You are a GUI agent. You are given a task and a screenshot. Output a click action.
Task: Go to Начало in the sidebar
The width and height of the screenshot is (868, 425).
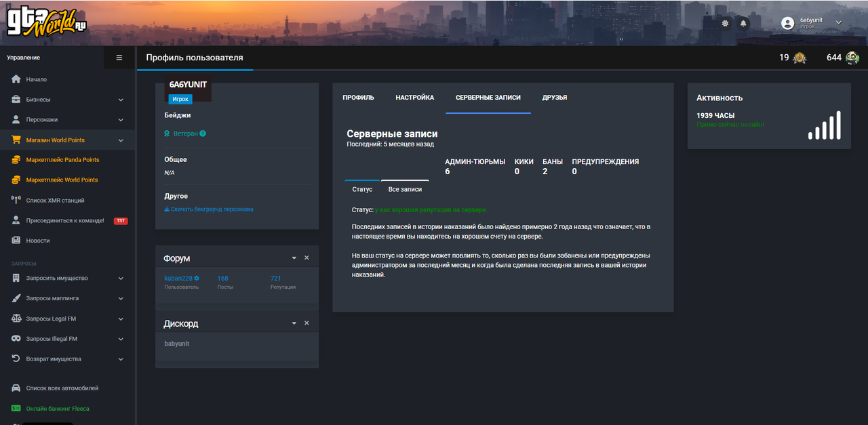click(x=37, y=79)
